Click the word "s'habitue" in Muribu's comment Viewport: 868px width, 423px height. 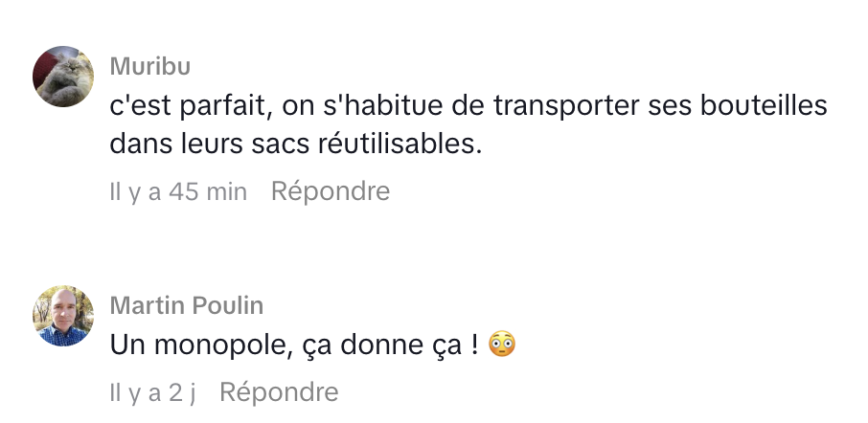point(379,106)
